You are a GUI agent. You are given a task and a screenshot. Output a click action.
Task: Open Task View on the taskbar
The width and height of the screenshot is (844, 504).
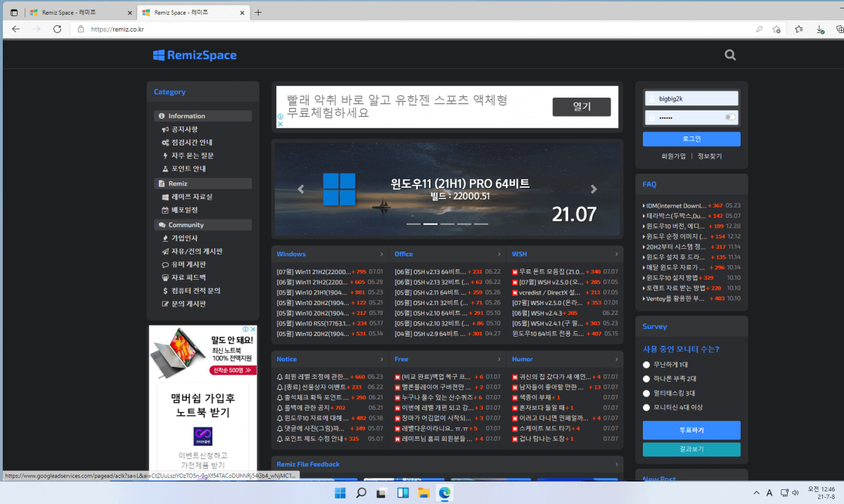click(382, 492)
